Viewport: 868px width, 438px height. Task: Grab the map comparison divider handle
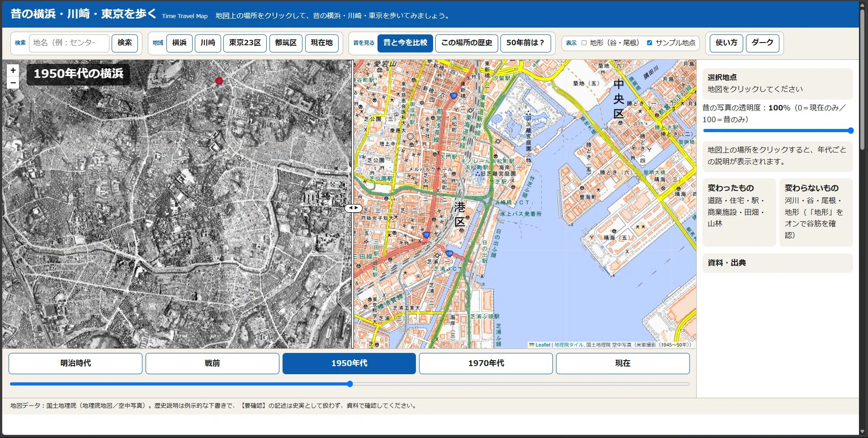pyautogui.click(x=353, y=208)
